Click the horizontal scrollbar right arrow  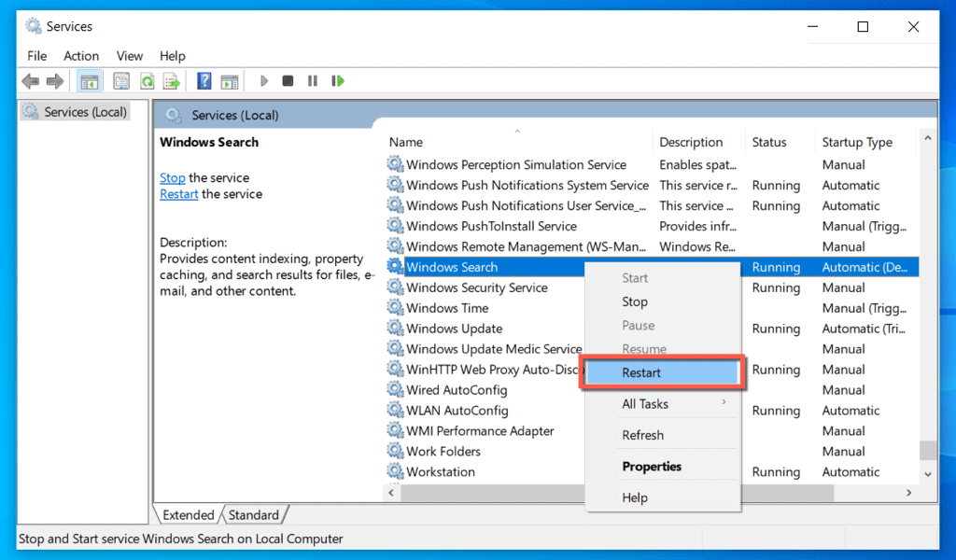pos(909,493)
